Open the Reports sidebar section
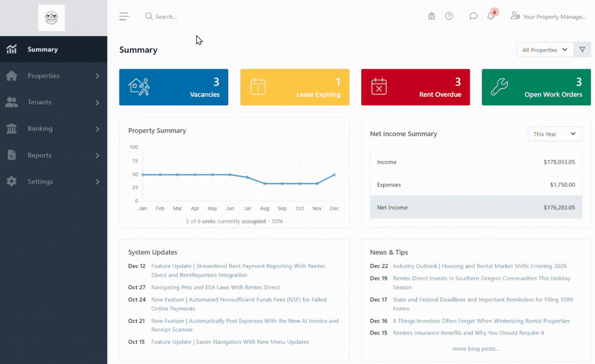595x364 pixels. (x=53, y=155)
